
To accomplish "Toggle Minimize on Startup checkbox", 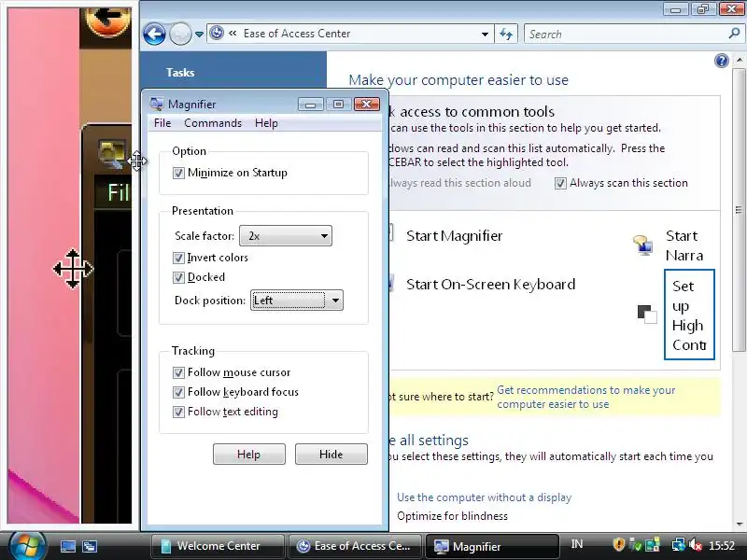I will 178,173.
